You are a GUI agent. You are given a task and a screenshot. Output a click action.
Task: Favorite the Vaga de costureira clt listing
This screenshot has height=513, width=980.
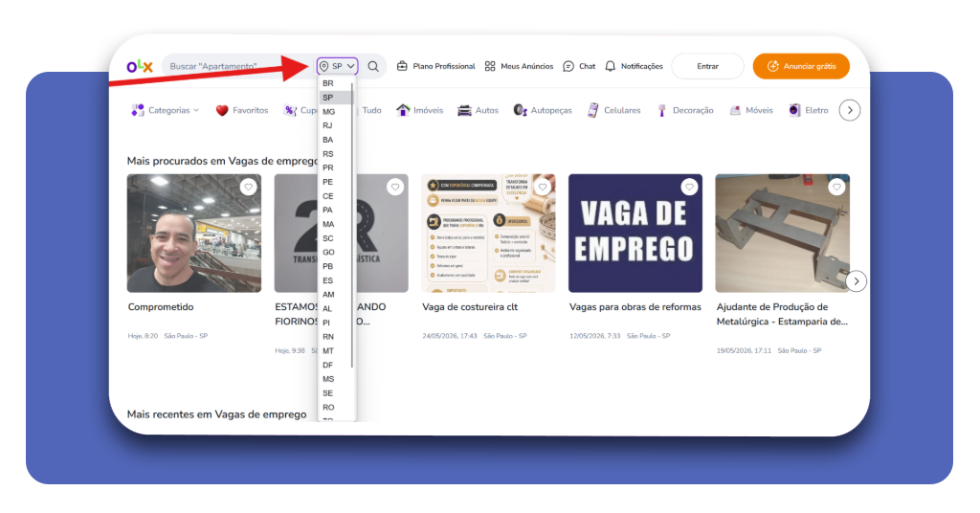tap(543, 187)
